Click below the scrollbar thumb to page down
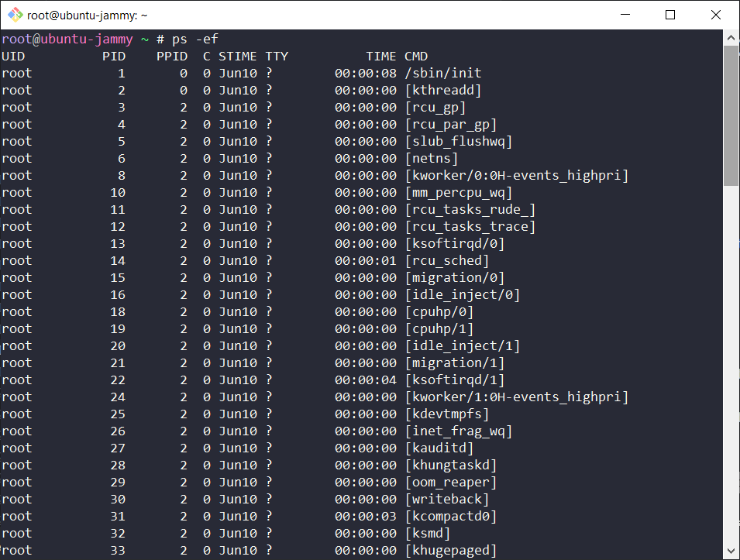Viewport: 740px width, 560px height. click(731, 349)
